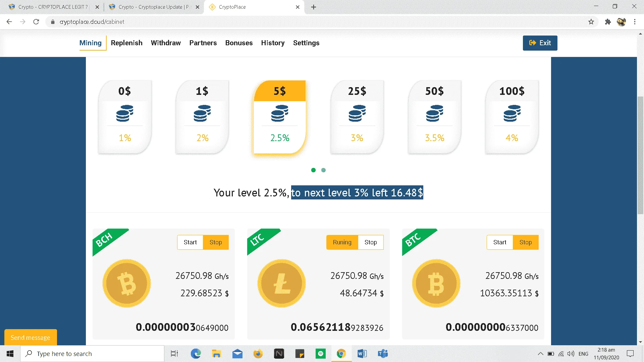The image size is (644, 362).
Task: Click the coins icon on 25$ card
Action: [357, 113]
